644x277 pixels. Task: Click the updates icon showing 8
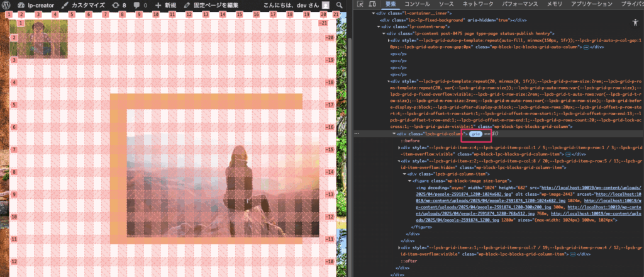pos(114,5)
